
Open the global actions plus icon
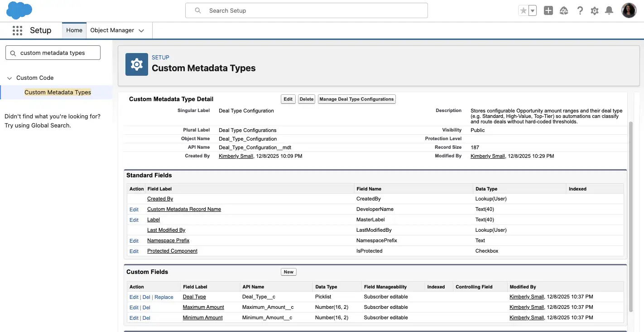click(548, 11)
